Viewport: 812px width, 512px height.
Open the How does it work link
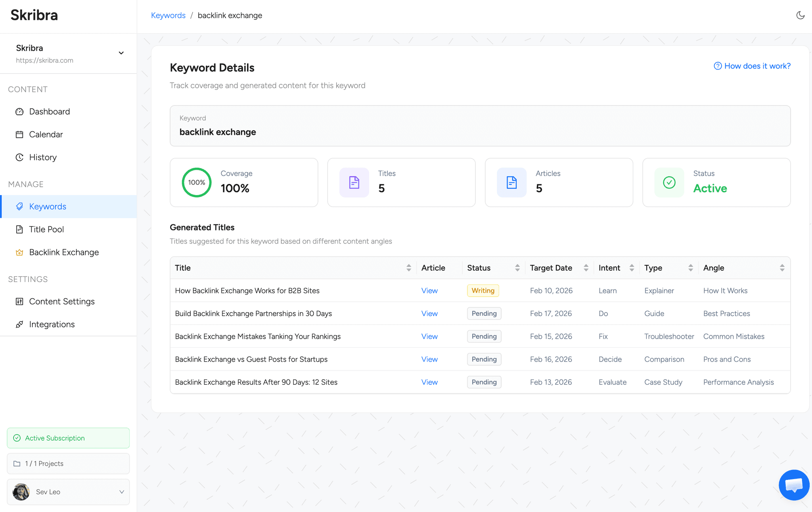point(752,66)
